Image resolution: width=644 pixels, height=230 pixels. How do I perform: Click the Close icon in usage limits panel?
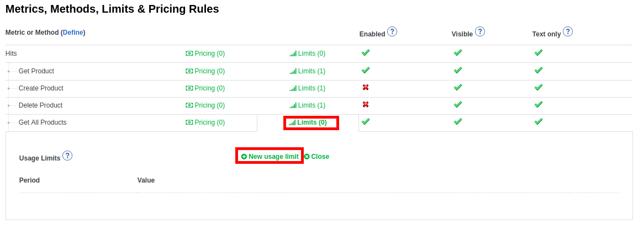pos(307,157)
